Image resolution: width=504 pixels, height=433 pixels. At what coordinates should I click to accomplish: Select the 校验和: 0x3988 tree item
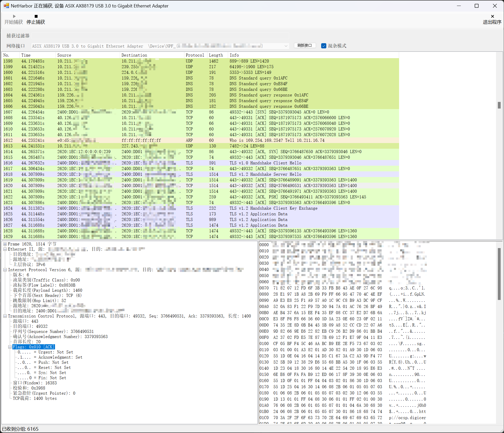(x=29, y=388)
